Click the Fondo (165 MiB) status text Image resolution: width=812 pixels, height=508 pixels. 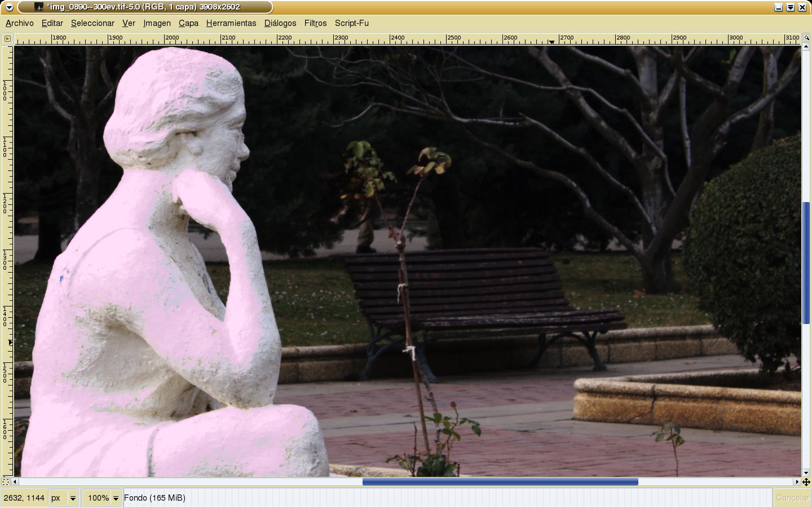coord(155,498)
